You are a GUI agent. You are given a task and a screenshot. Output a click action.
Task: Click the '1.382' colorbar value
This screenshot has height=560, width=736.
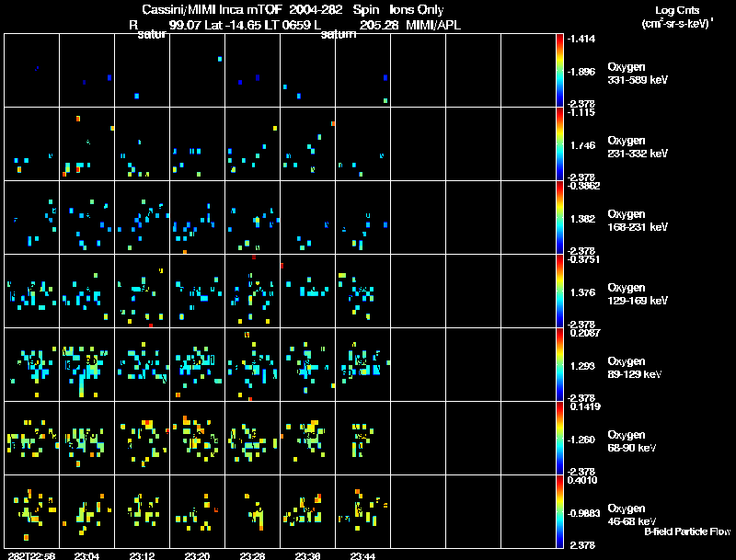tap(583, 219)
